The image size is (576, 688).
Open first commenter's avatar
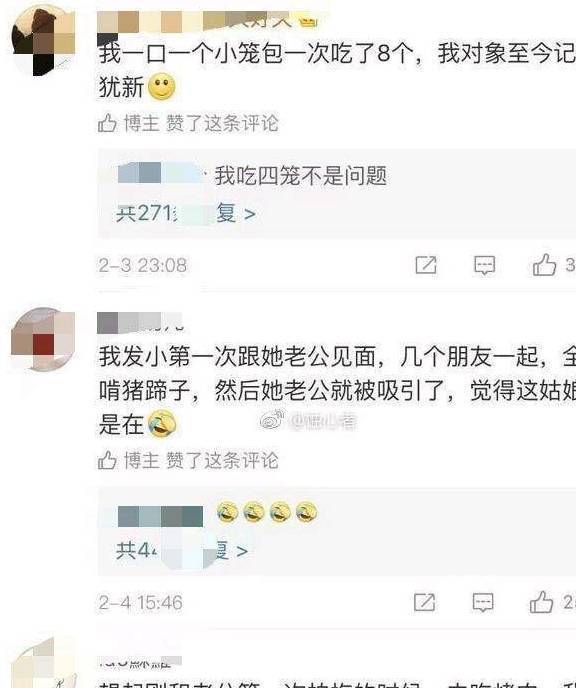pos(43,42)
